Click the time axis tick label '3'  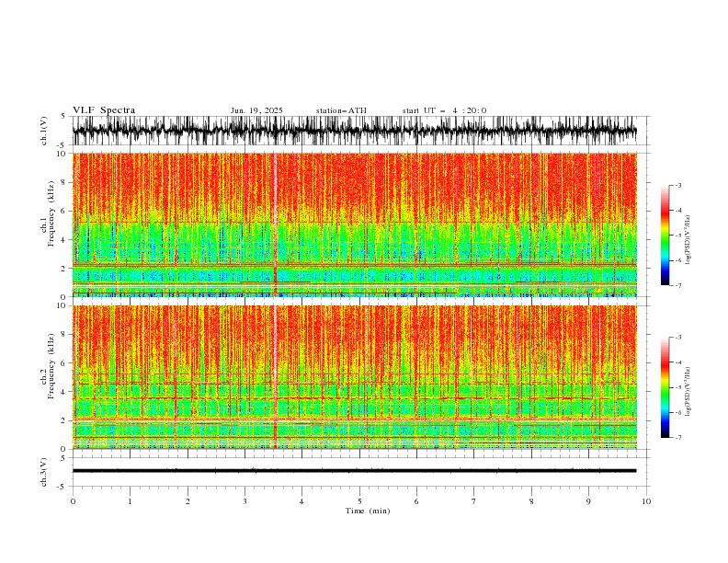pyautogui.click(x=245, y=501)
